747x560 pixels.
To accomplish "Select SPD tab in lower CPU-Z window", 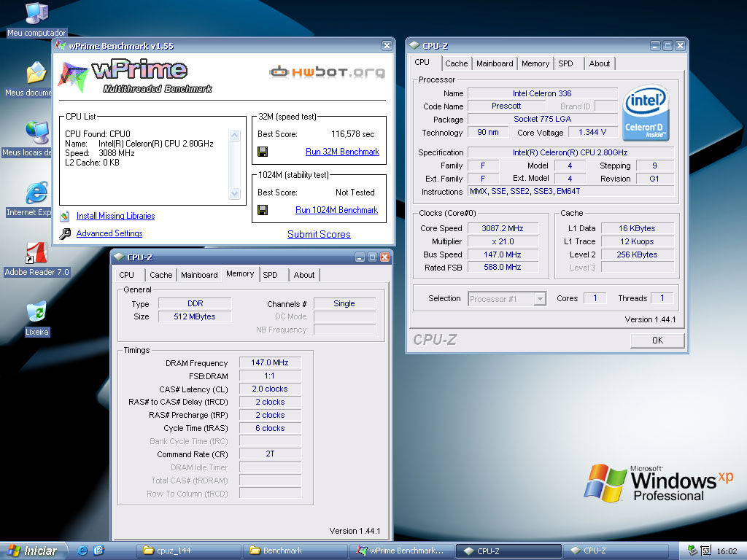I will (270, 275).
